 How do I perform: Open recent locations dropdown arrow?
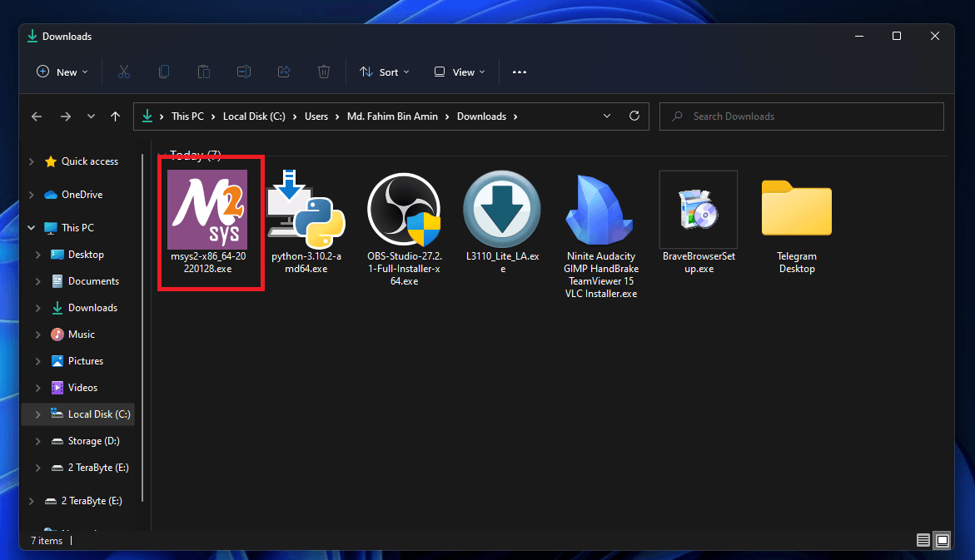[91, 116]
